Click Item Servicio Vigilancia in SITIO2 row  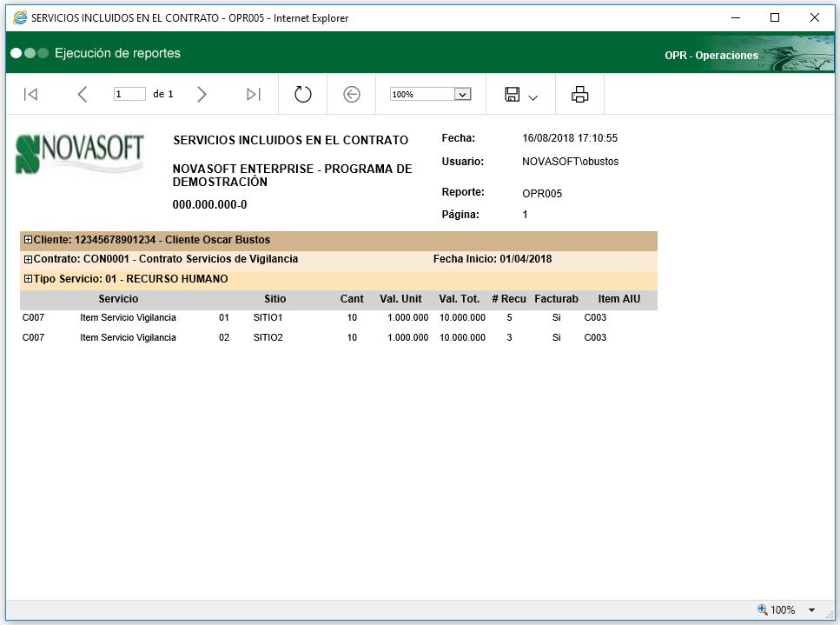click(x=128, y=337)
